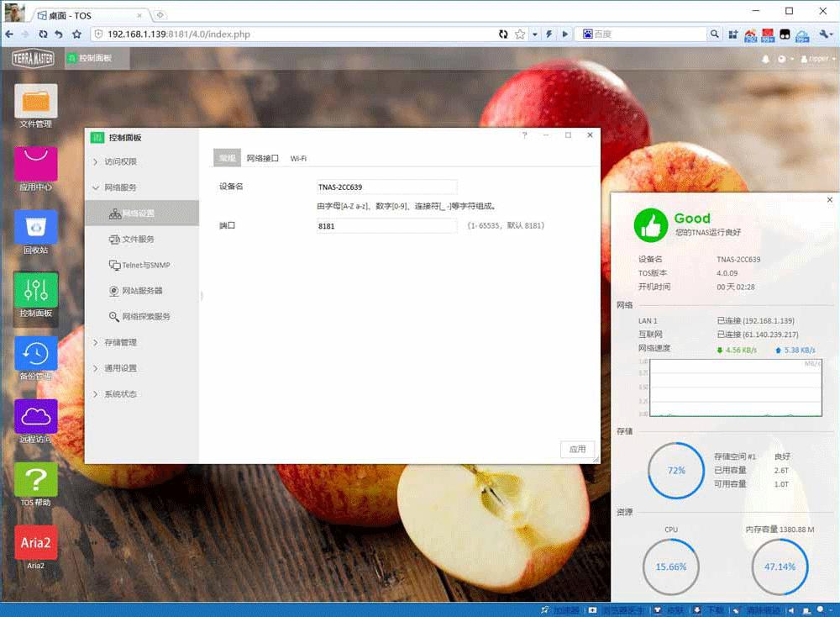Viewport: 840px width, 617px height.
Task: Open 网络探索服务 (Network Discovery) settings
Action: (x=143, y=317)
